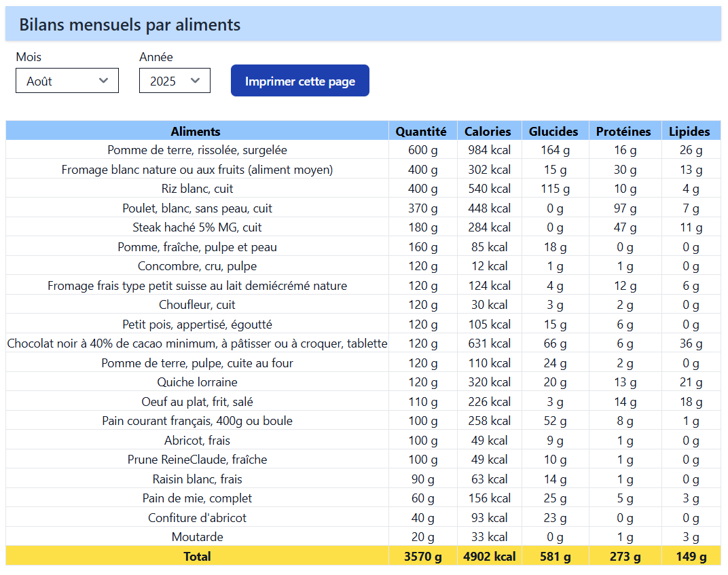This screenshot has width=728, height=575.
Task: Click Chocolat noir à 40% de cacao row
Action: pyautogui.click(x=363, y=344)
